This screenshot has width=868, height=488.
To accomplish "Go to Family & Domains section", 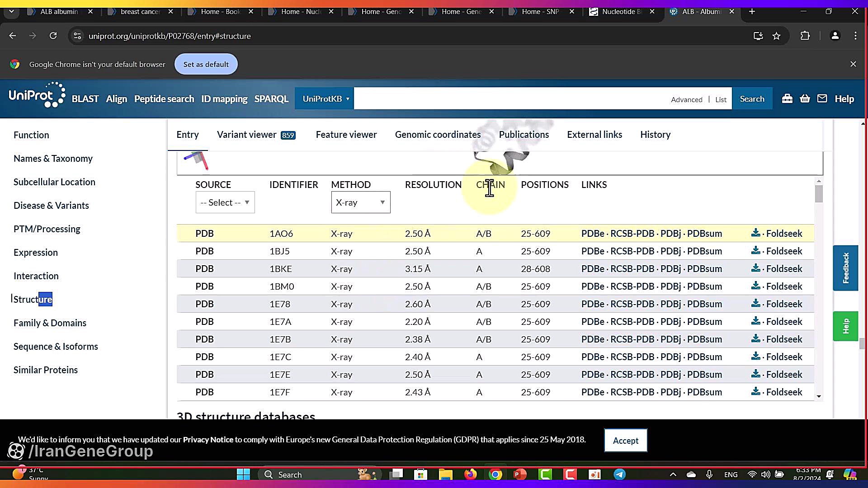I will point(50,323).
